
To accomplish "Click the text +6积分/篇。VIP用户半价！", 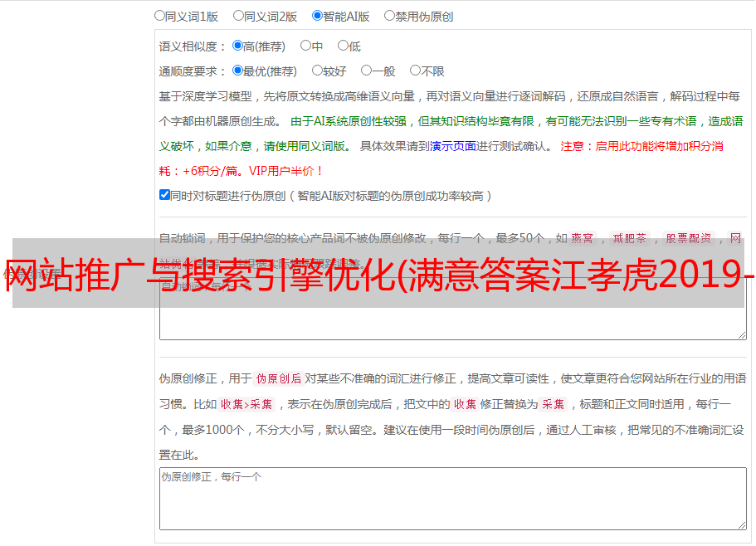I will click(x=254, y=171).
